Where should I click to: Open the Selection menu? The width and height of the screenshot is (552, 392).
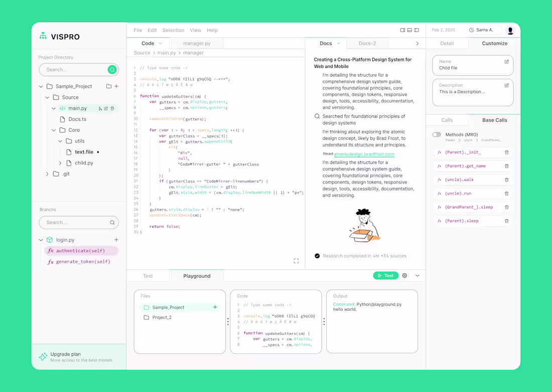[173, 30]
